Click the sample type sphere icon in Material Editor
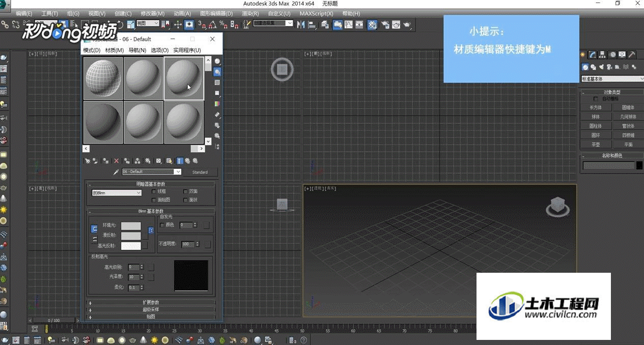 click(x=217, y=61)
